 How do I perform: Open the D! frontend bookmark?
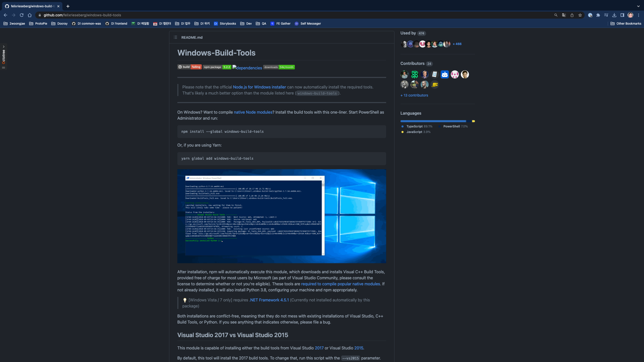(x=116, y=24)
